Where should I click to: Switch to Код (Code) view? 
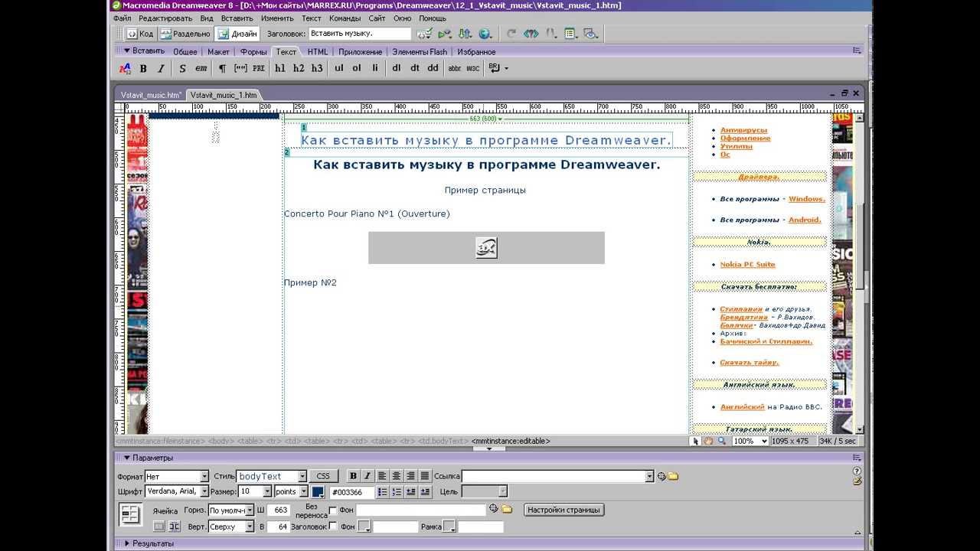point(140,34)
